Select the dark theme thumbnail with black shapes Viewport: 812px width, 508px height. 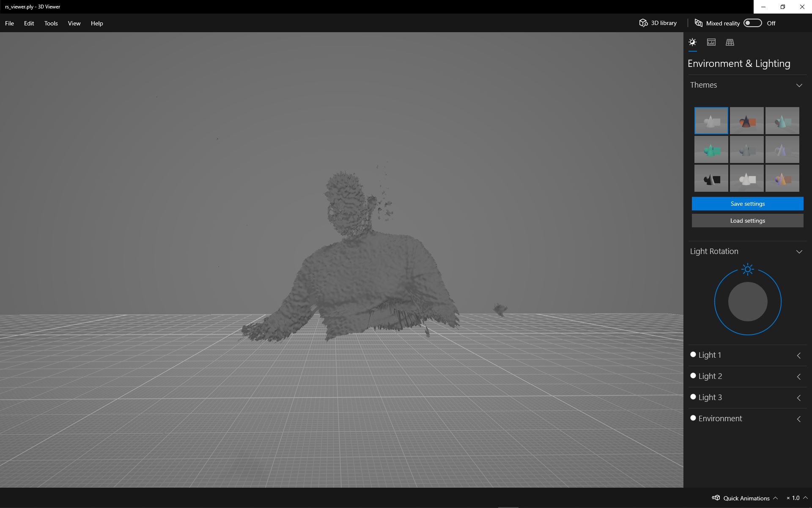point(711,178)
